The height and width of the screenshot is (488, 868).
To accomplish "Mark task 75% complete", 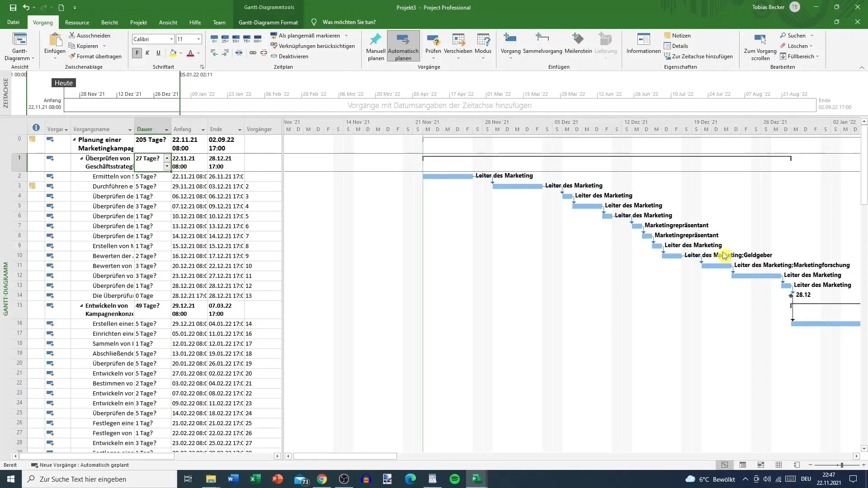I will (x=247, y=39).
